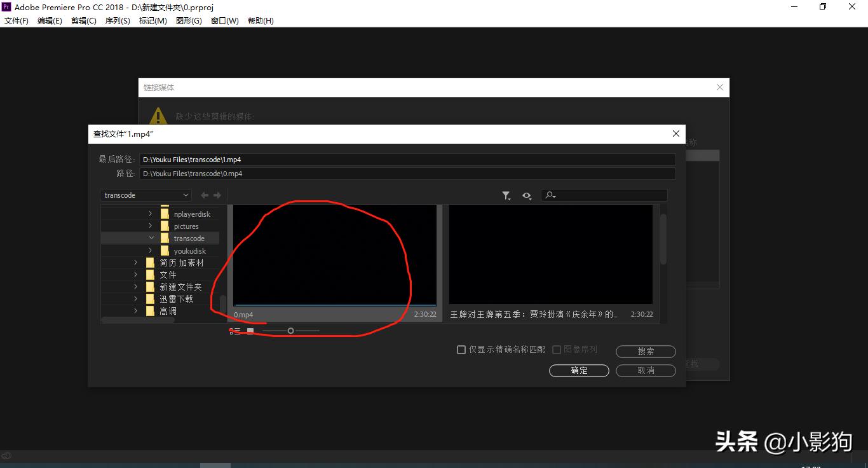Collapse the transcode folder tree node
Viewport: 868px width, 468px height.
click(151, 238)
